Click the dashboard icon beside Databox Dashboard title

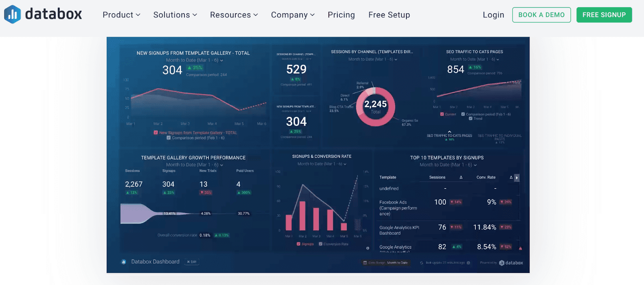(124, 262)
